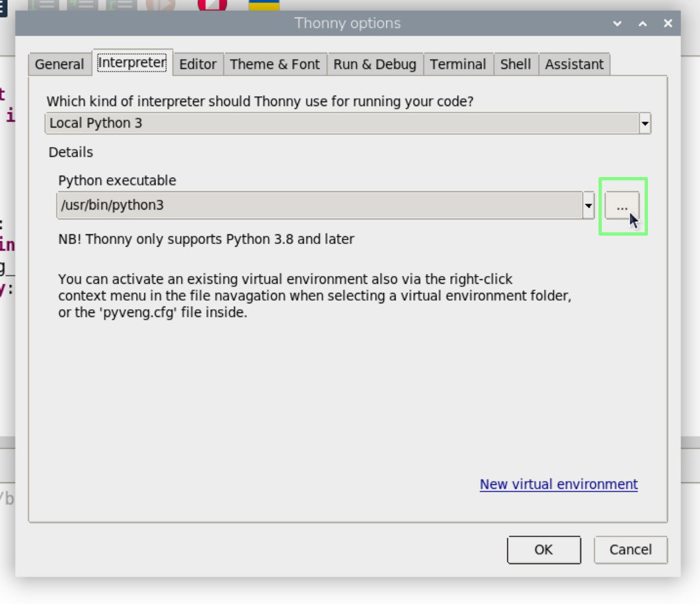Open the New virtual environment link

[558, 484]
